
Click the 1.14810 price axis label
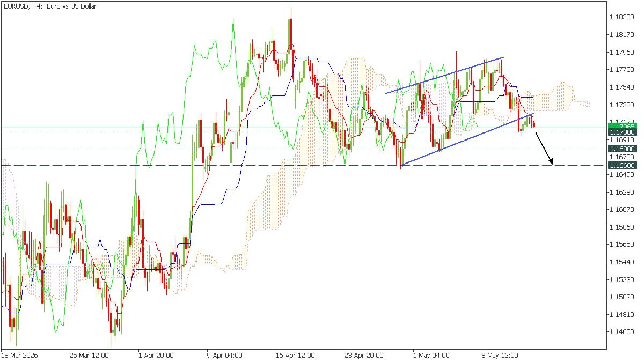click(623, 314)
